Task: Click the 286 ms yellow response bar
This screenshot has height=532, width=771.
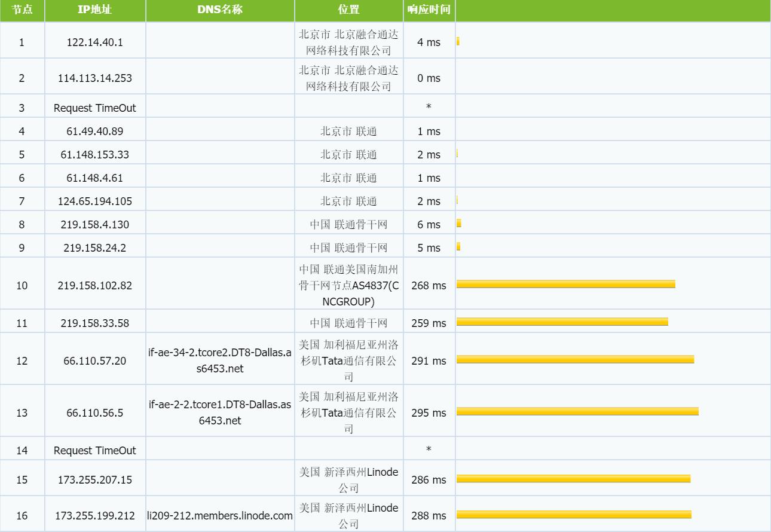Action: 573,478
